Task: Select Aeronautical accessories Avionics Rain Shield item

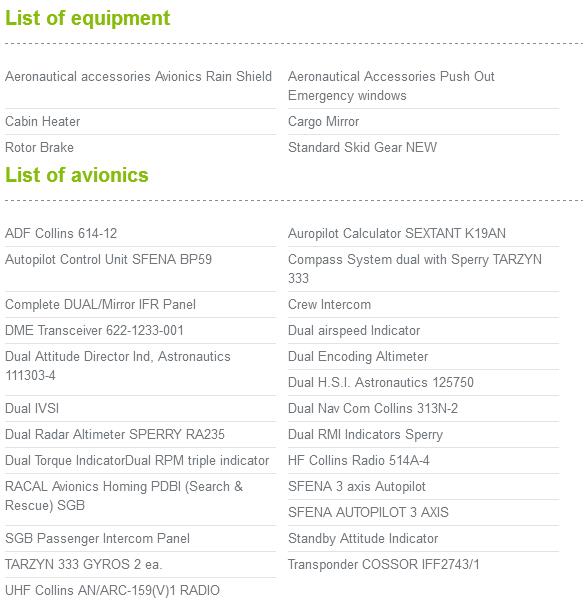Action: pos(139,76)
